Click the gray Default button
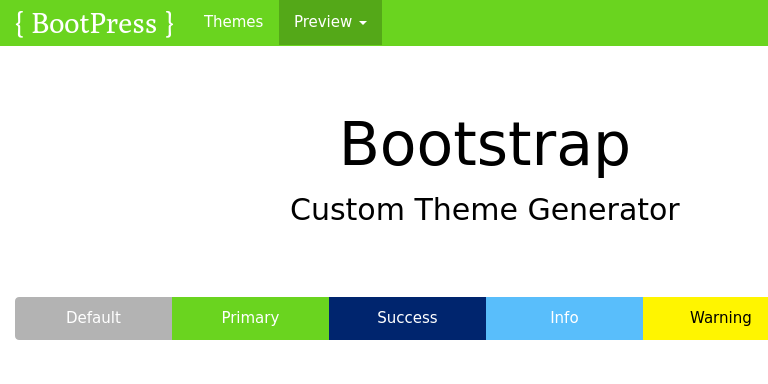Viewport: 768px width, 384px height. (94, 318)
